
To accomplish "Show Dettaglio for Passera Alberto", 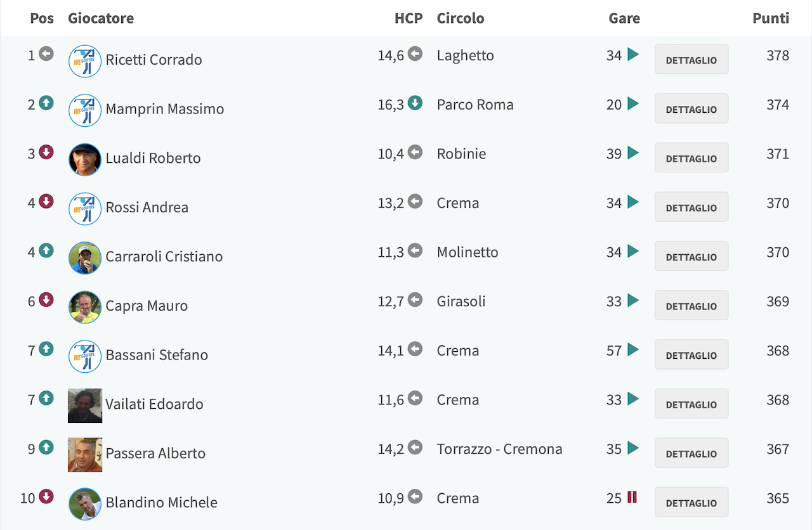I will [691, 453].
